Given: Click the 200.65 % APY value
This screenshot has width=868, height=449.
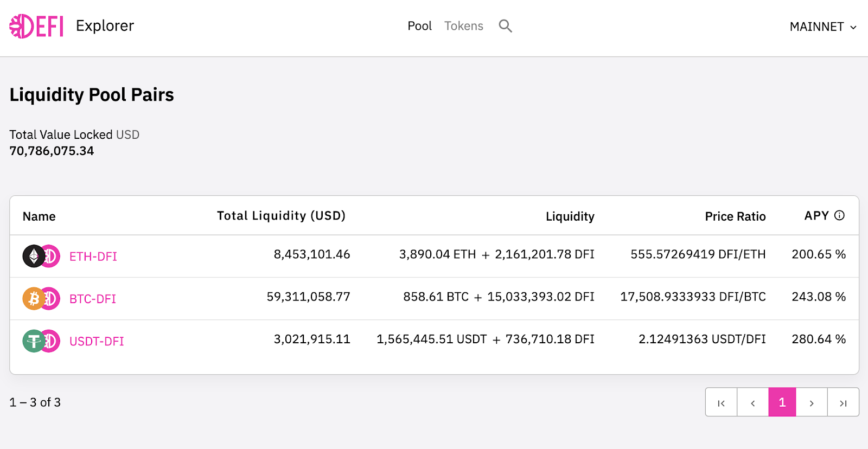Looking at the screenshot, I should [819, 254].
